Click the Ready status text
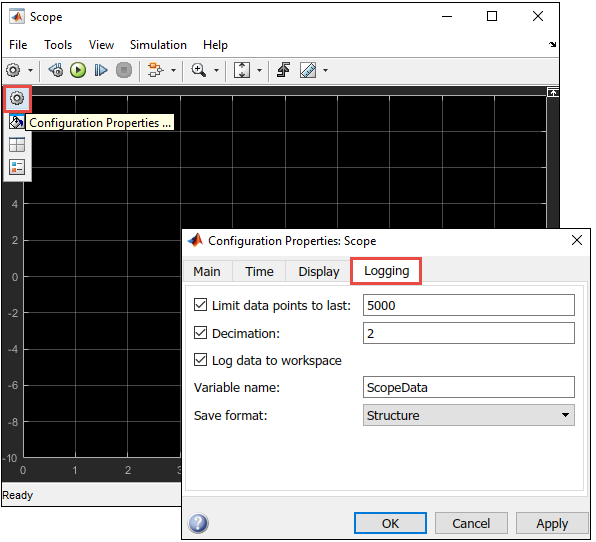The width and height of the screenshot is (596, 542). click(17, 495)
